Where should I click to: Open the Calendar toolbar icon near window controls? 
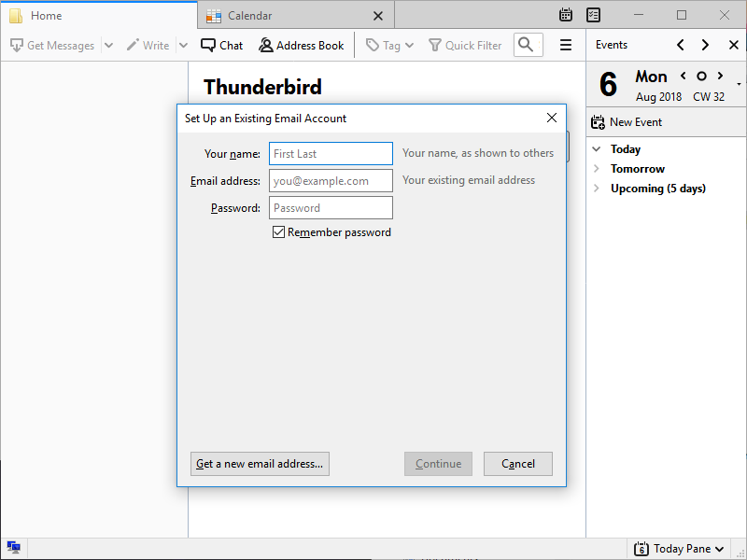(x=565, y=15)
